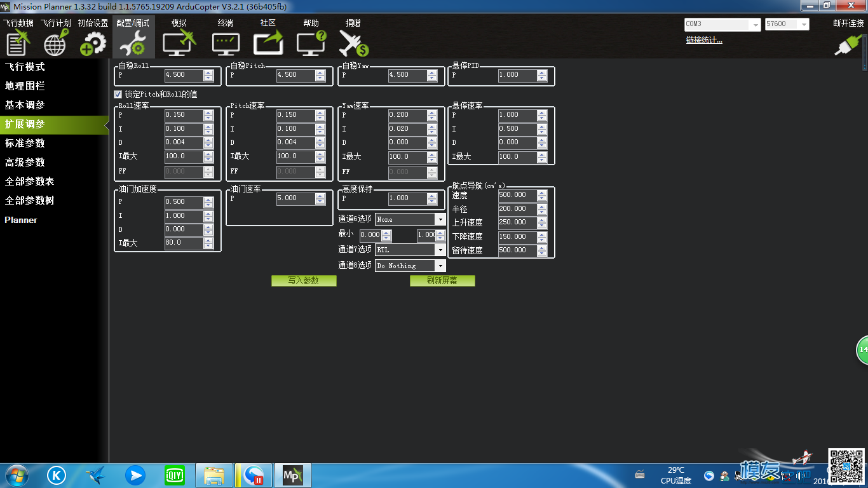This screenshot has height=488, width=868.
Task: Click Roll速率 I value 0.100 field
Action: tap(184, 129)
